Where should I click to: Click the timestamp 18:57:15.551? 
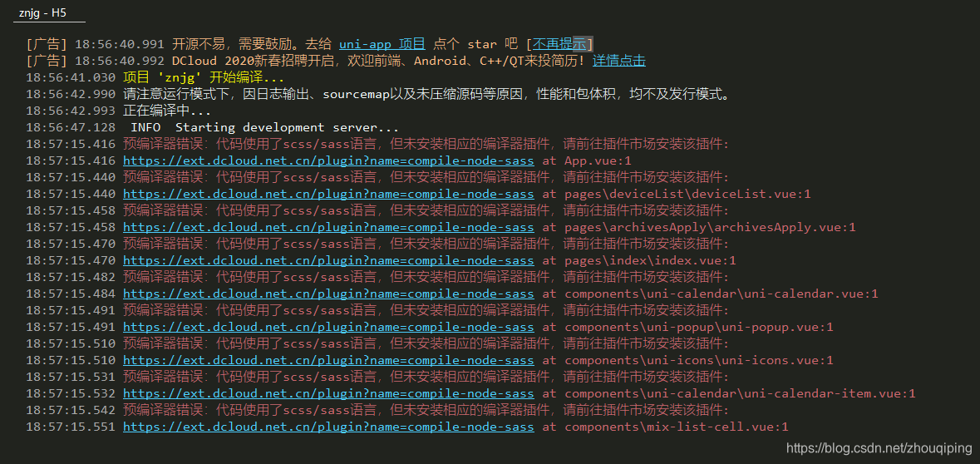[71, 427]
